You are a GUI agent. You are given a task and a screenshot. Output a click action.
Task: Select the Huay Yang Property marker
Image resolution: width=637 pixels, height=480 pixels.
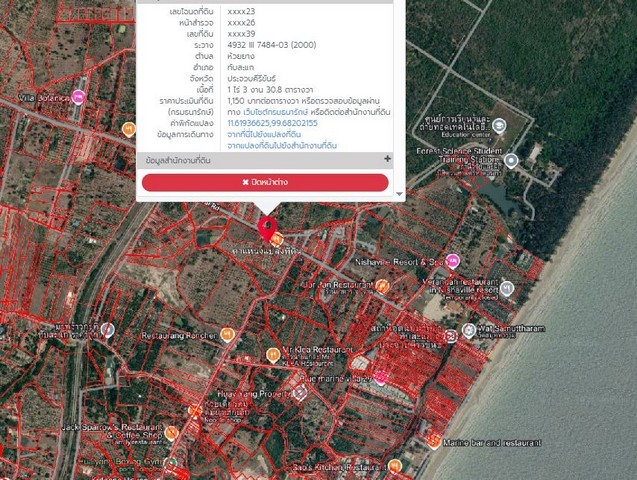pyautogui.click(x=300, y=393)
